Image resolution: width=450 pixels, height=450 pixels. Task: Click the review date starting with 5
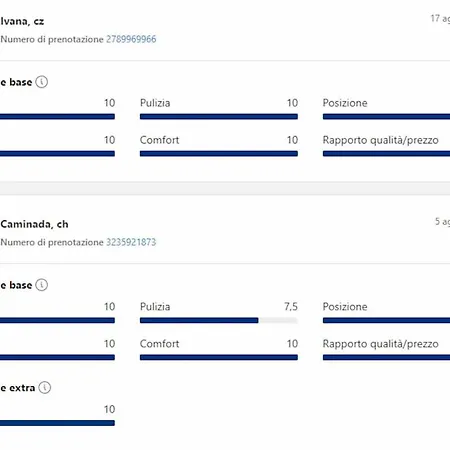click(442, 221)
